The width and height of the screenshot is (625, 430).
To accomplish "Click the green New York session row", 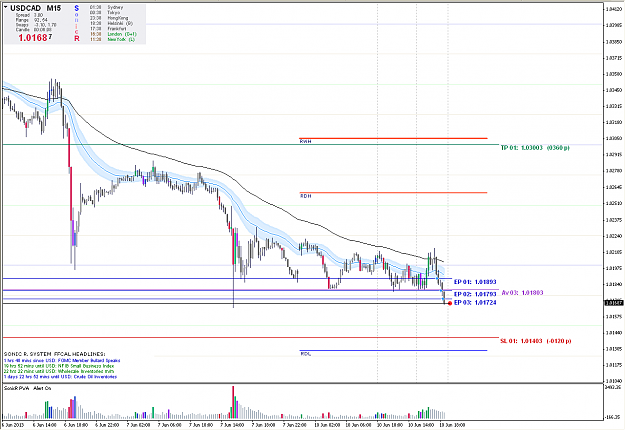I will point(112,39).
